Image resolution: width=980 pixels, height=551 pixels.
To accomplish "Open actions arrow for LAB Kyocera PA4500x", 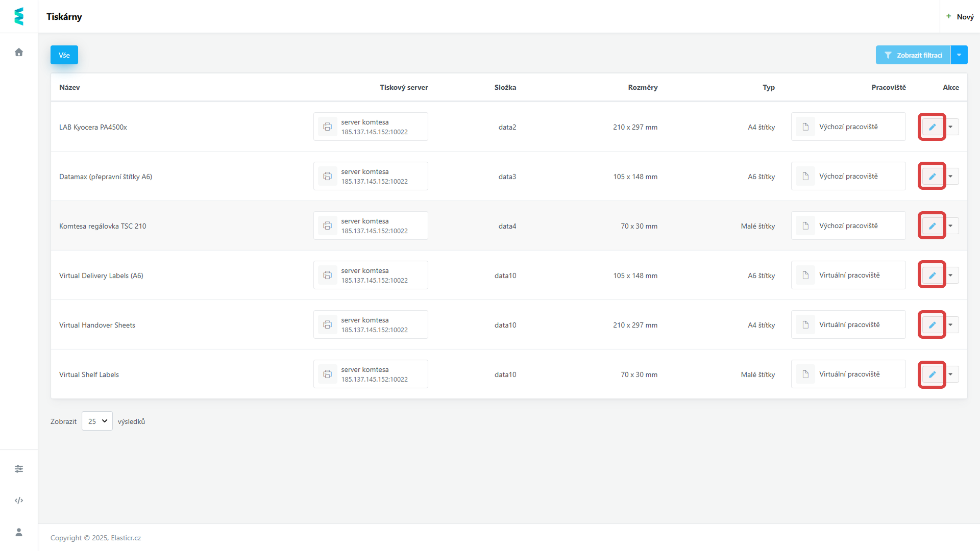I will 951,127.
